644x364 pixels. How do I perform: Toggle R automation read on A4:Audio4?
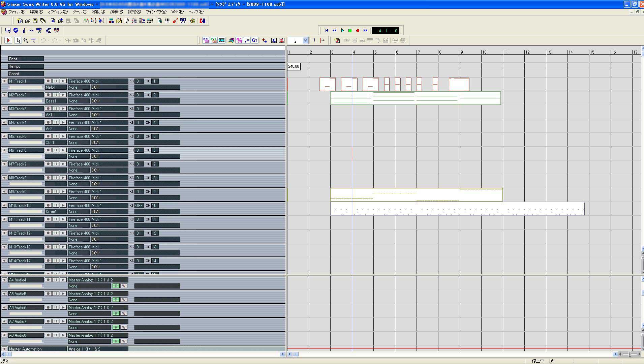click(x=116, y=286)
